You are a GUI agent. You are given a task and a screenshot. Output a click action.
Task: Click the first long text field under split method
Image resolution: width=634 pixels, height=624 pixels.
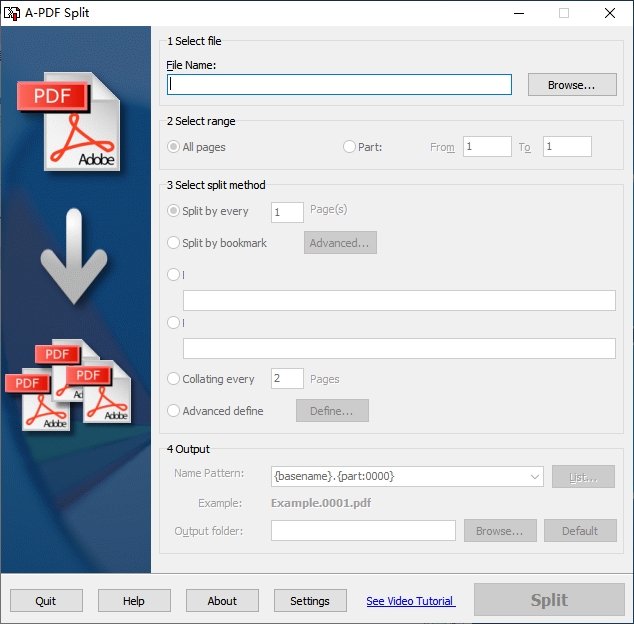click(x=399, y=300)
